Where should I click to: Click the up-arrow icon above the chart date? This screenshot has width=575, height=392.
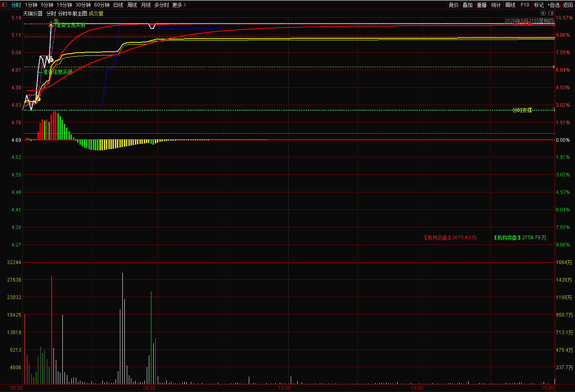click(543, 13)
